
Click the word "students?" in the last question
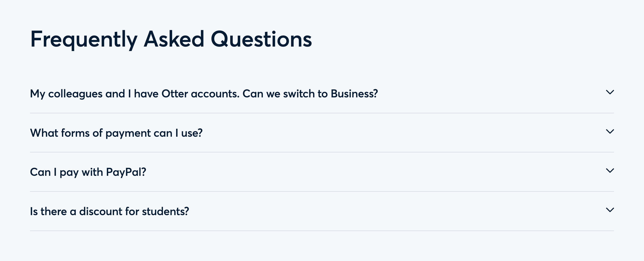[165, 212]
